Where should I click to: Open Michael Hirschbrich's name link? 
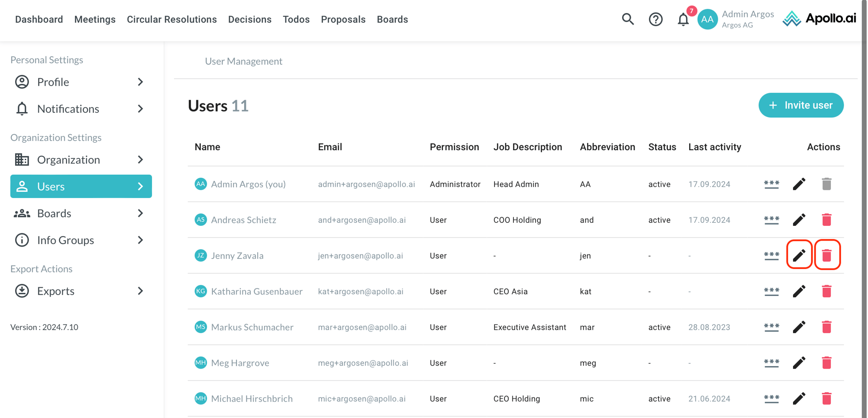click(x=252, y=399)
